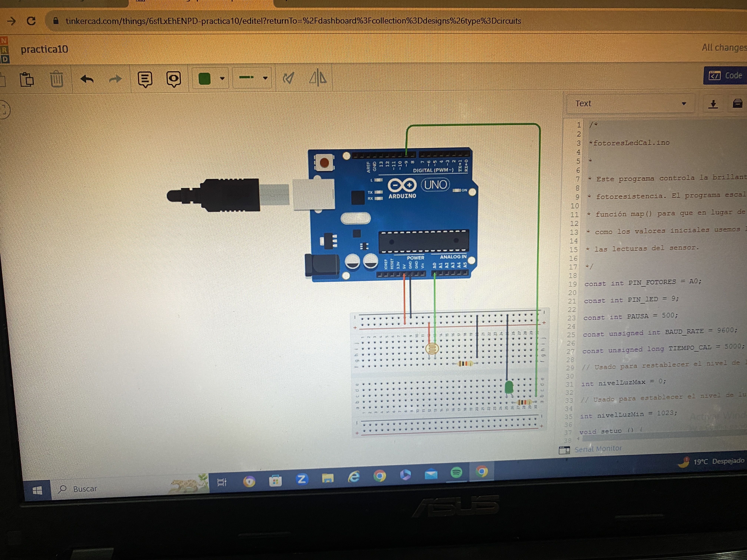This screenshot has height=560, width=747.
Task: Open the Libraries box icon
Action: tap(737, 103)
